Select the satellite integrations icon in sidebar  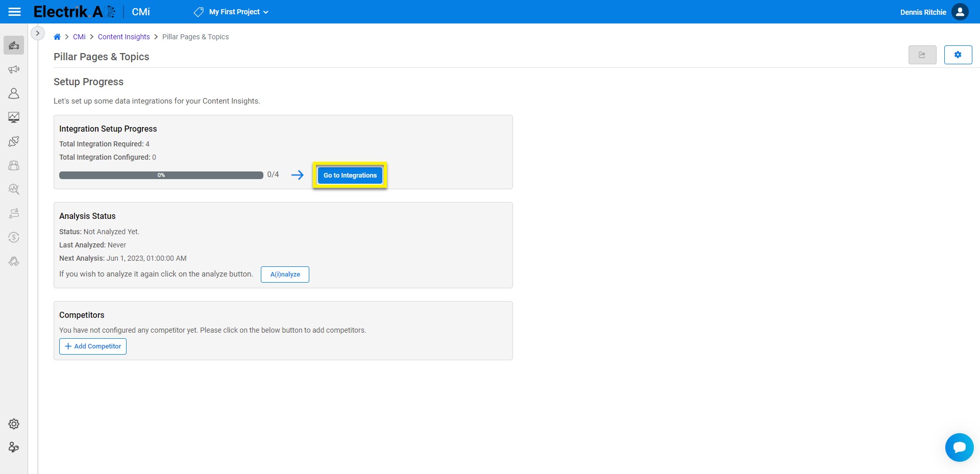[x=14, y=141]
